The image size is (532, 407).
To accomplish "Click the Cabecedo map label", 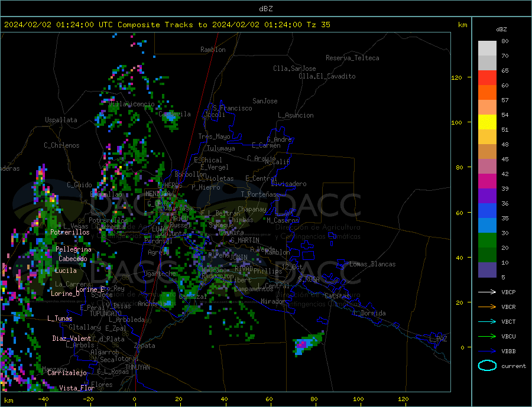I will click(x=73, y=259).
